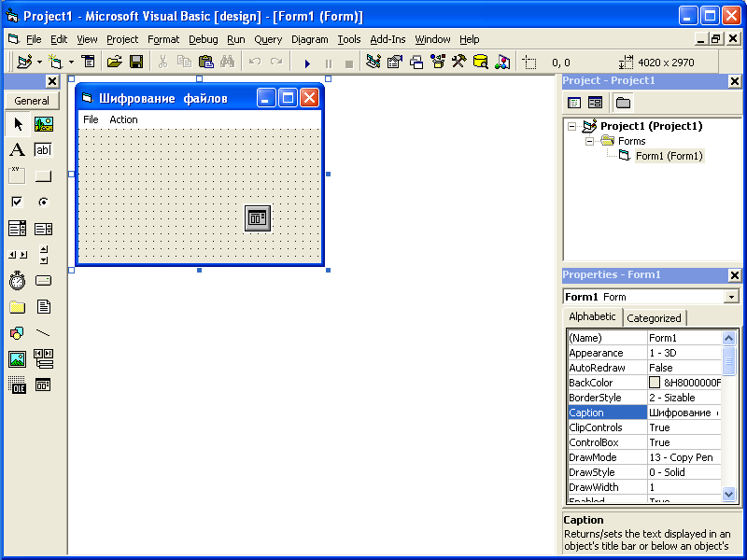Viewport: 747px width, 560px height.
Task: Click the Caption property value field
Action: click(684, 413)
